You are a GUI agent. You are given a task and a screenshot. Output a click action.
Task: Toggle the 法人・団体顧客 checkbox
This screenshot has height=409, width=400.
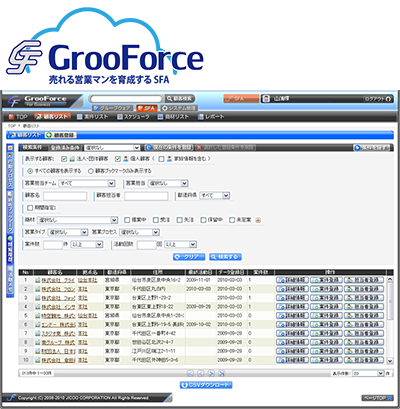pyautogui.click(x=64, y=159)
